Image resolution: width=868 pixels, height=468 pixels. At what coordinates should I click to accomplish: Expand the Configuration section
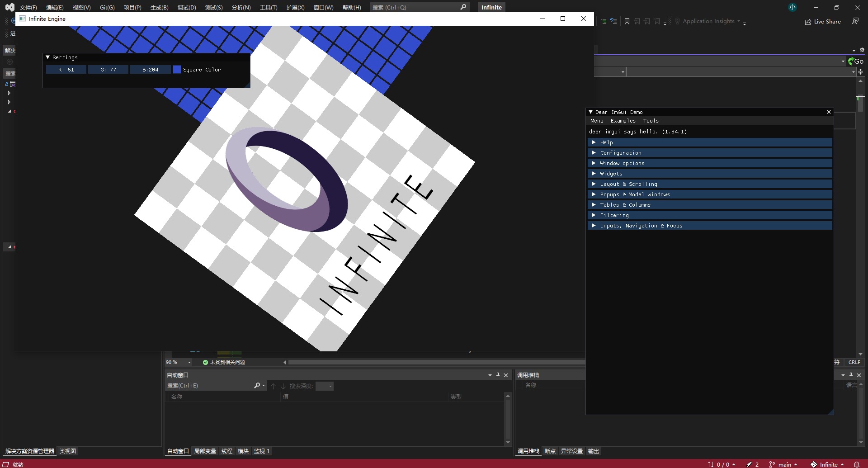[710, 153]
